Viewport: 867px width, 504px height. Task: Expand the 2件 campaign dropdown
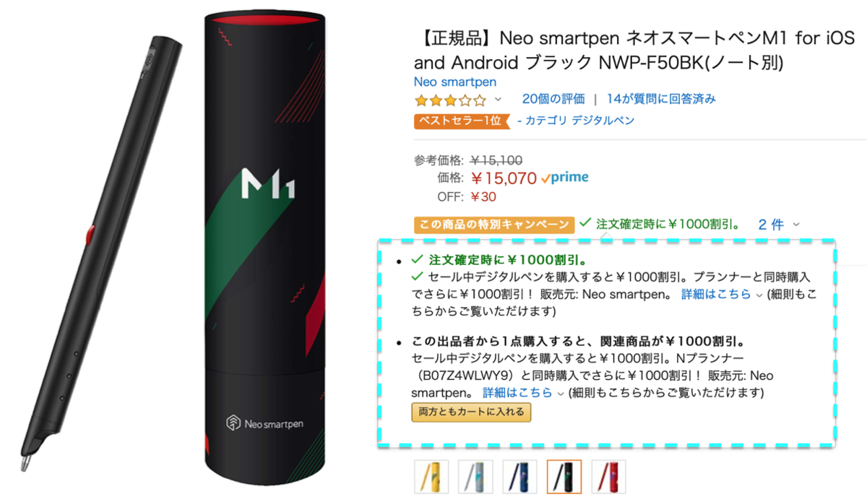(779, 225)
